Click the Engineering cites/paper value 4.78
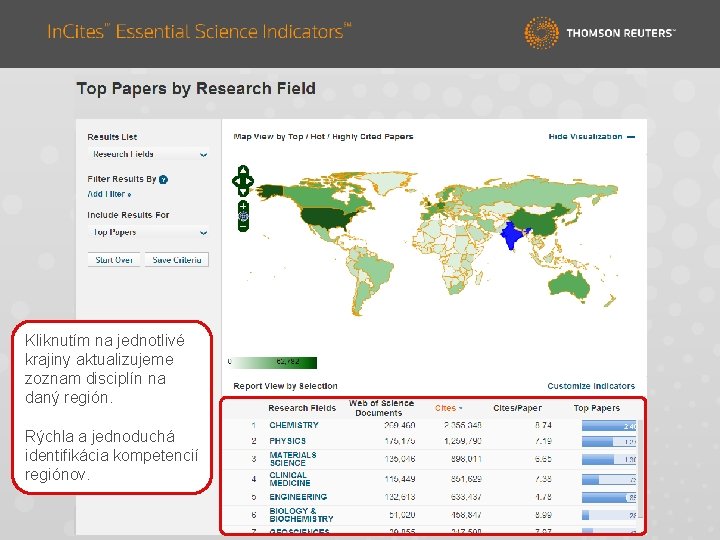This screenshot has width=720, height=540. point(543,497)
